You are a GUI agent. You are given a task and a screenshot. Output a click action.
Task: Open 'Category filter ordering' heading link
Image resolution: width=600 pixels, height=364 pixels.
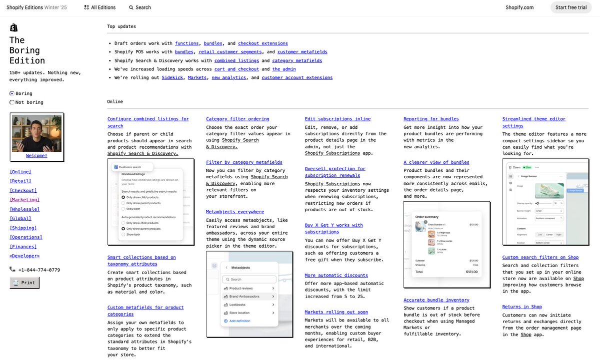(x=237, y=119)
